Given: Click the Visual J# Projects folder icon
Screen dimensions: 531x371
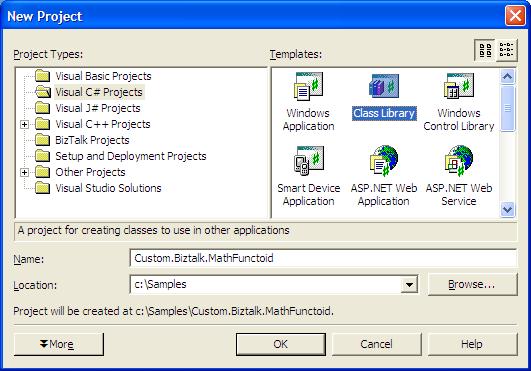Looking at the screenshot, I should pos(43,108).
